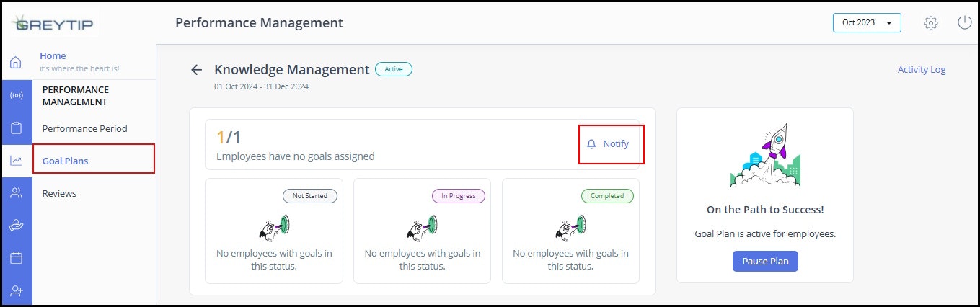Expand the Oct 2023 period dropdown
This screenshot has height=307, width=980.
[x=866, y=23]
